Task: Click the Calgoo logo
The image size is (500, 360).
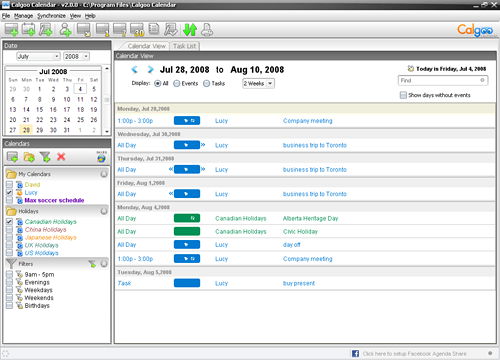Action: pos(475,30)
